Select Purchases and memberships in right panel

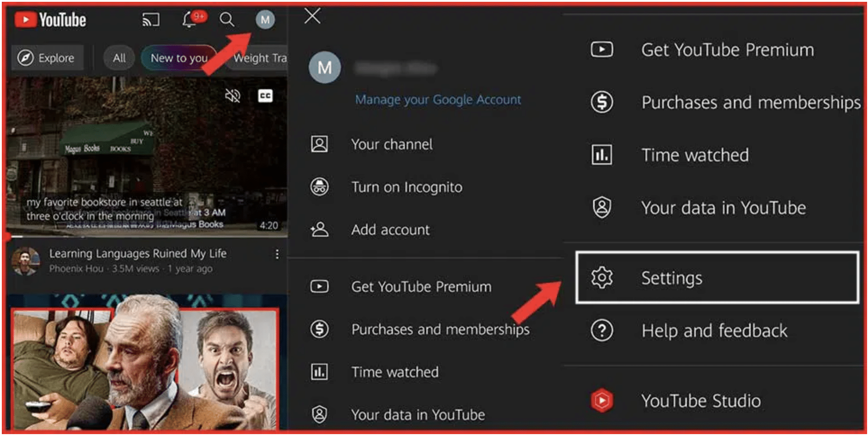point(751,103)
